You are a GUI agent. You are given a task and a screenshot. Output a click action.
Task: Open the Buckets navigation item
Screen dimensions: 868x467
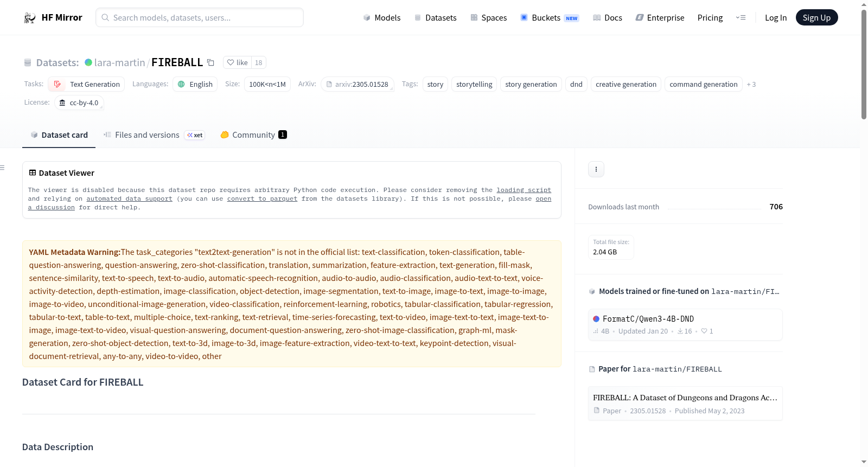pos(549,18)
